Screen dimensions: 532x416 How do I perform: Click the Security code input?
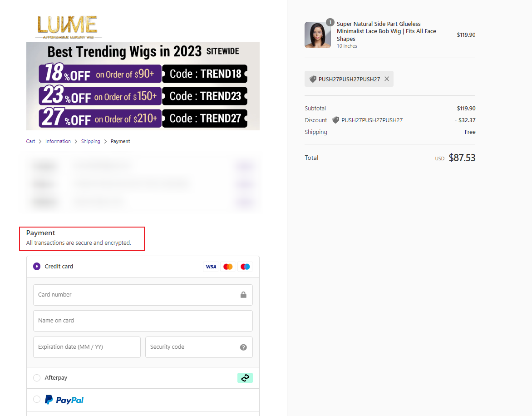(x=191, y=347)
